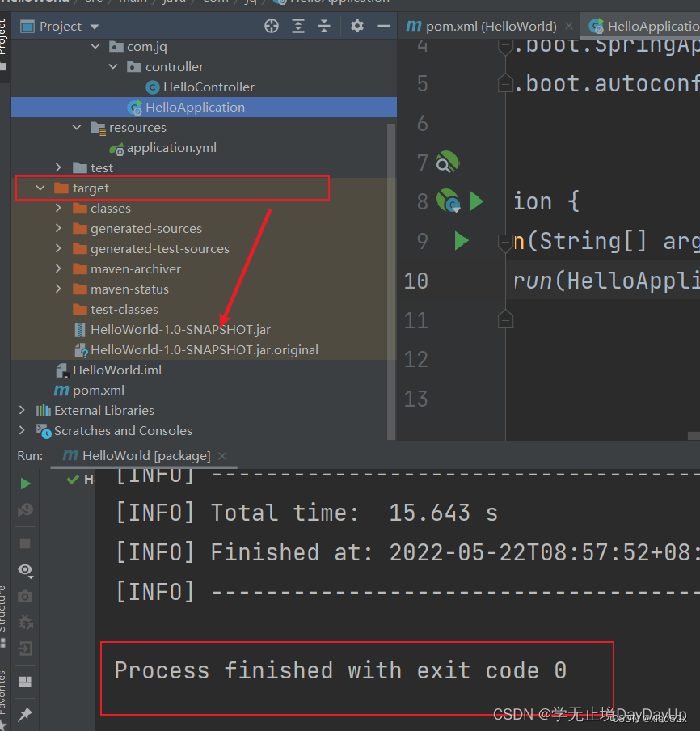Select application.yml file
The width and height of the screenshot is (700, 731).
163,148
